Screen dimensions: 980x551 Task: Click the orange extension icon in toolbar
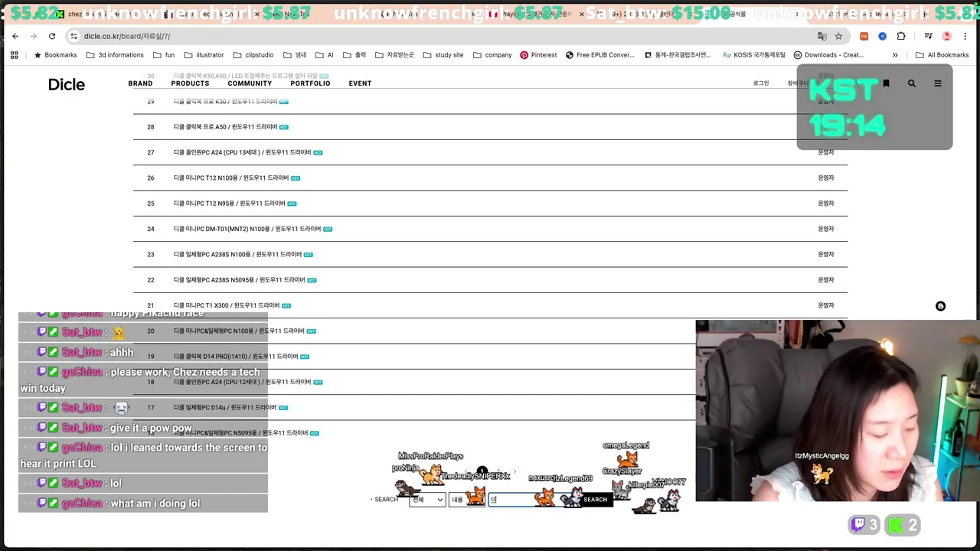click(864, 36)
